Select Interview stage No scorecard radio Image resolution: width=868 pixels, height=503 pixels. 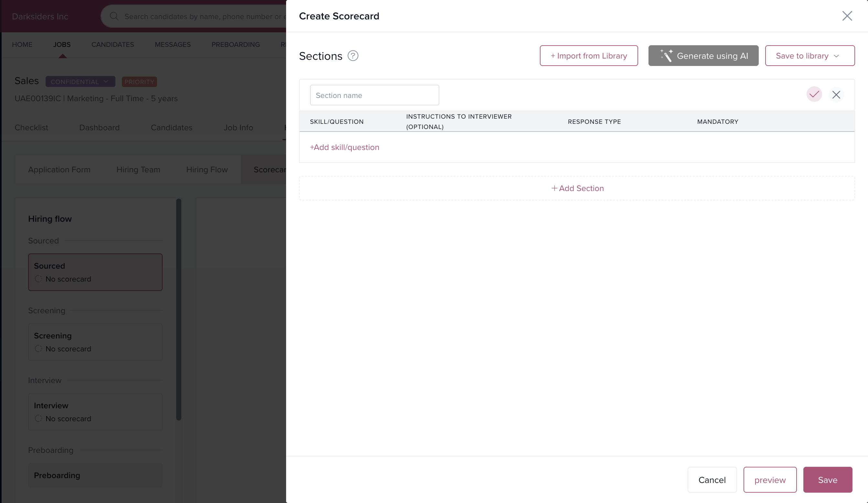[x=38, y=418]
